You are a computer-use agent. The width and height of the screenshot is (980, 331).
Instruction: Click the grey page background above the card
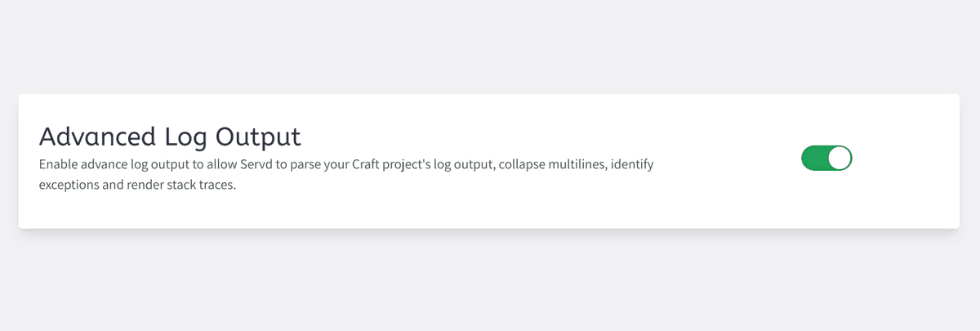[490, 45]
